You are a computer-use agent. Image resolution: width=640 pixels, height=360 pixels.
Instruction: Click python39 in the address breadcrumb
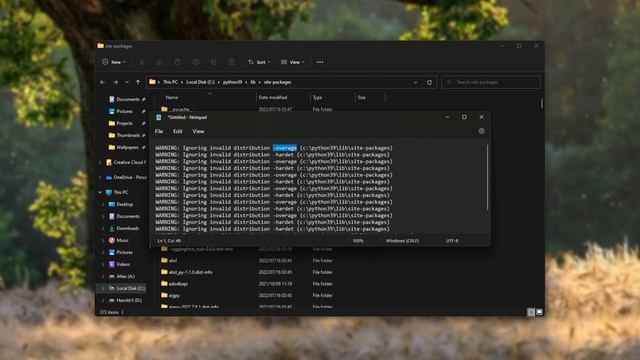(x=232, y=82)
